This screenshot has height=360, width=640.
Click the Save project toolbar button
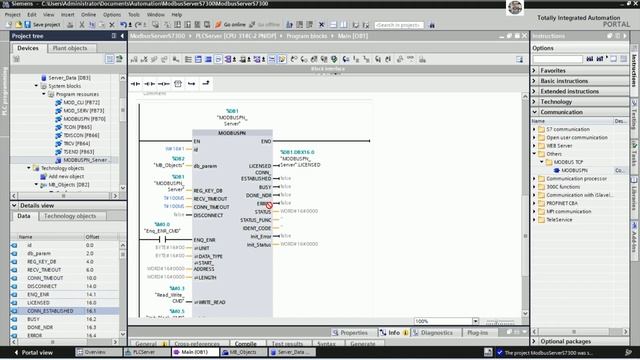click(42, 25)
